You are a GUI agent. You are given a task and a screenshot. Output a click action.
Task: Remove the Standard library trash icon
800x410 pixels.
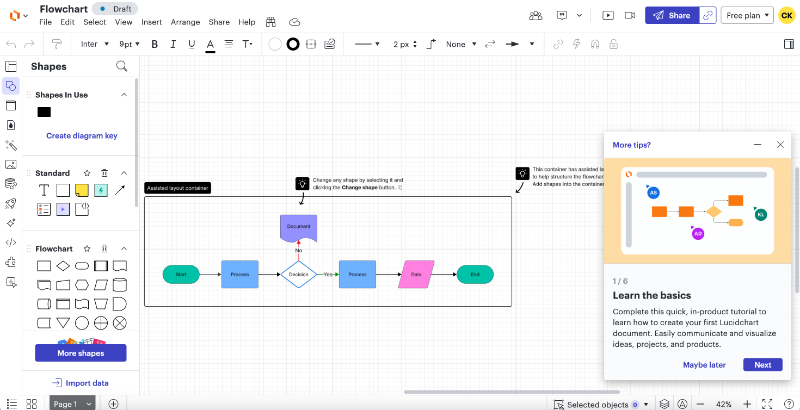click(x=105, y=173)
